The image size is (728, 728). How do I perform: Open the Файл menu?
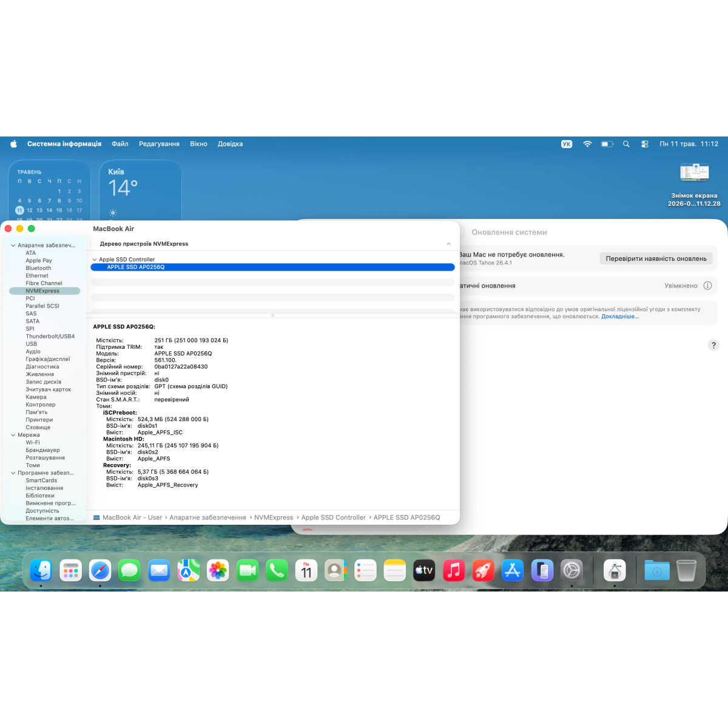(120, 144)
